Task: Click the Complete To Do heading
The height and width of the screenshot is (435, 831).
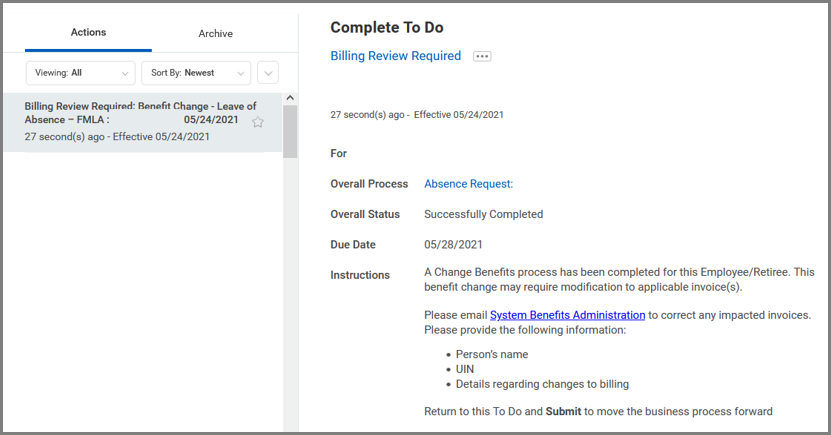Action: [x=386, y=27]
